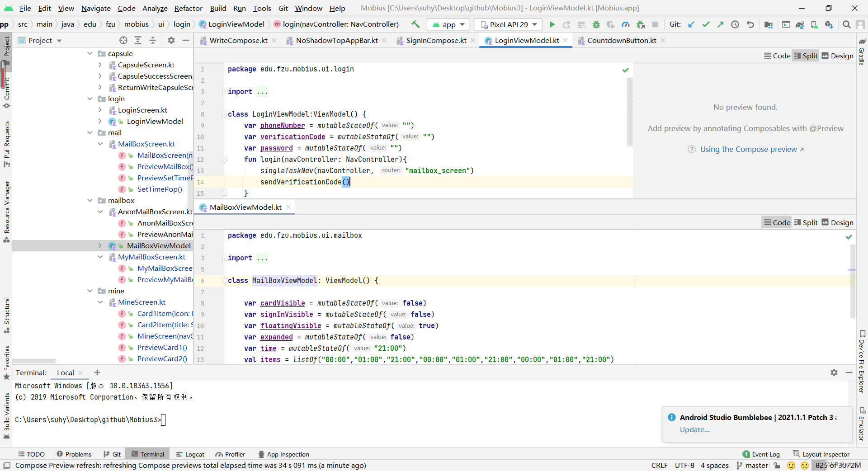868x471 pixels.
Task: Open Project panel gear options
Action: click(171, 40)
